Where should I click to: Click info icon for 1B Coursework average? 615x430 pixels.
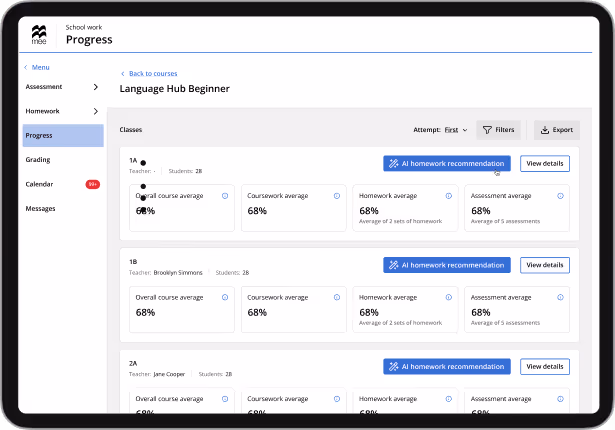click(x=337, y=297)
